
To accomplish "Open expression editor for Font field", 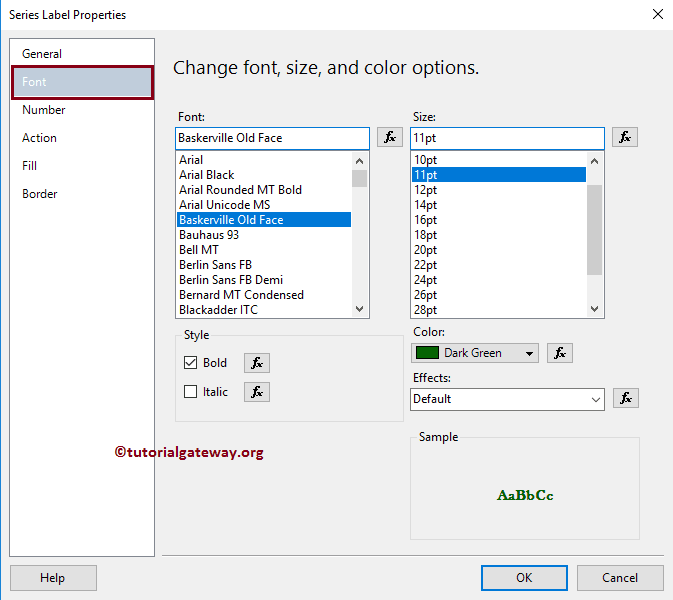I will point(390,137).
